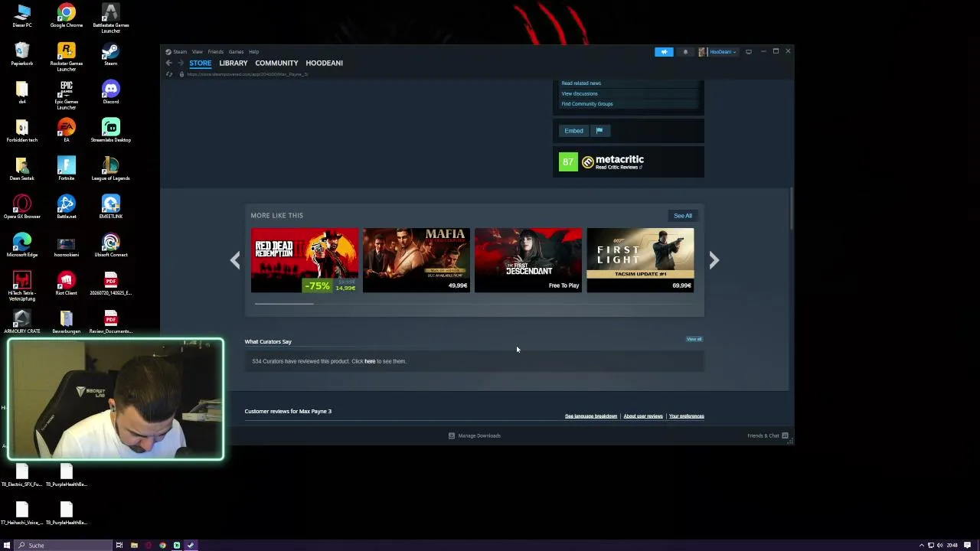Click the Steam store URL address bar
The image size is (980, 551).
click(248, 74)
